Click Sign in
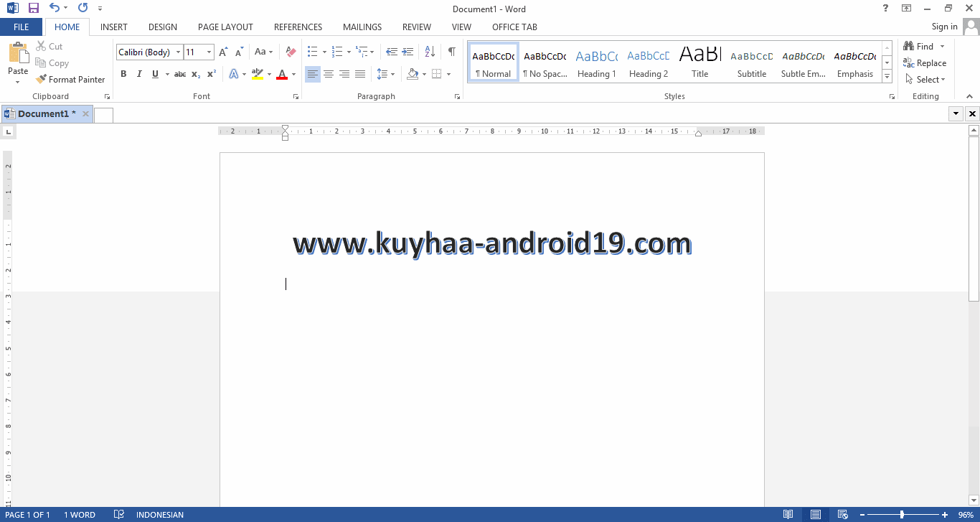The image size is (980, 522). (x=944, y=27)
